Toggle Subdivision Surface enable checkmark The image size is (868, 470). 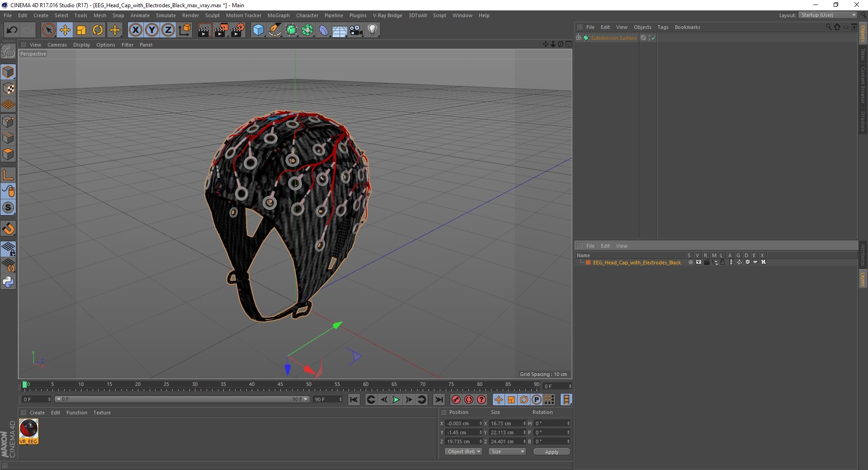pyautogui.click(x=653, y=38)
